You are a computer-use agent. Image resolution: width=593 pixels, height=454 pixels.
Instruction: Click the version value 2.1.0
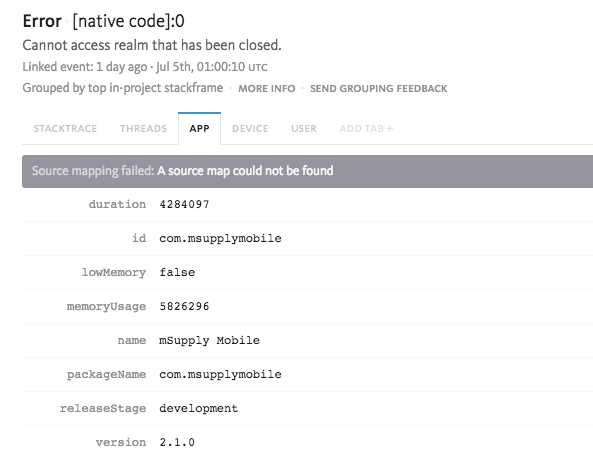[x=177, y=442]
